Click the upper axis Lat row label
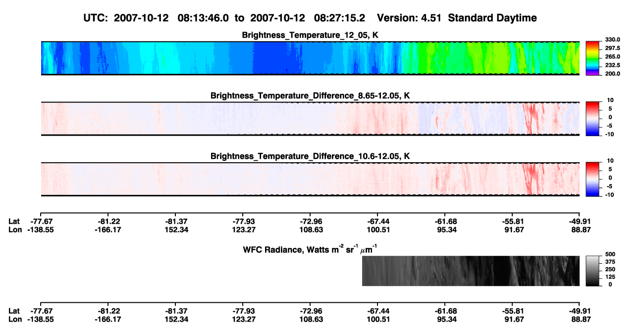Screen dimensions: 644x330 (14, 221)
